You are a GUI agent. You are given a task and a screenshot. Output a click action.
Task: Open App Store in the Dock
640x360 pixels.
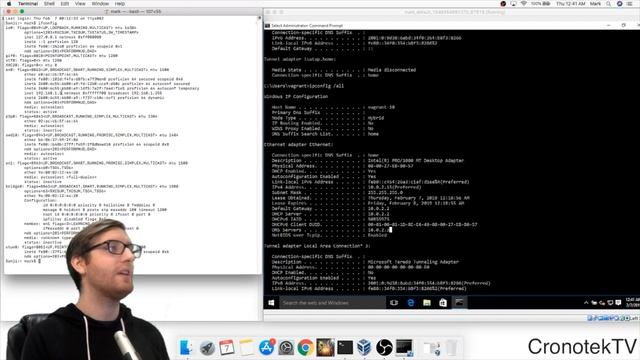point(267,348)
